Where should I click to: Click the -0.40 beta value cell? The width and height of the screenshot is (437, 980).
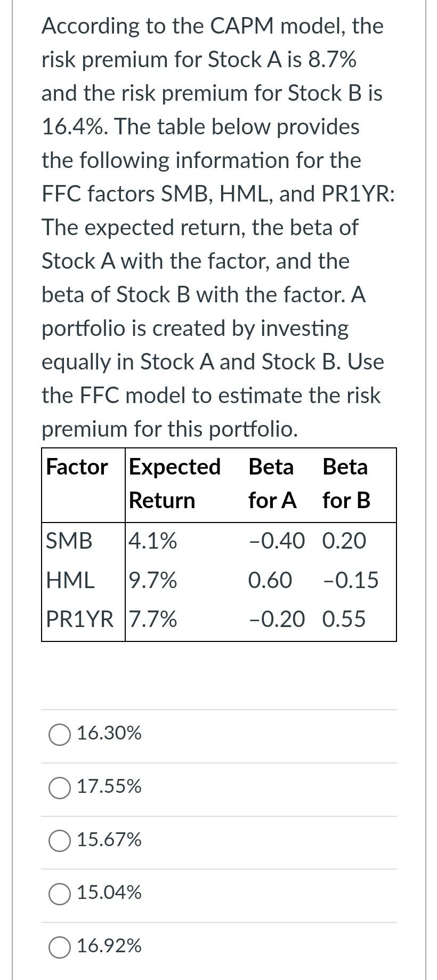pos(277,541)
